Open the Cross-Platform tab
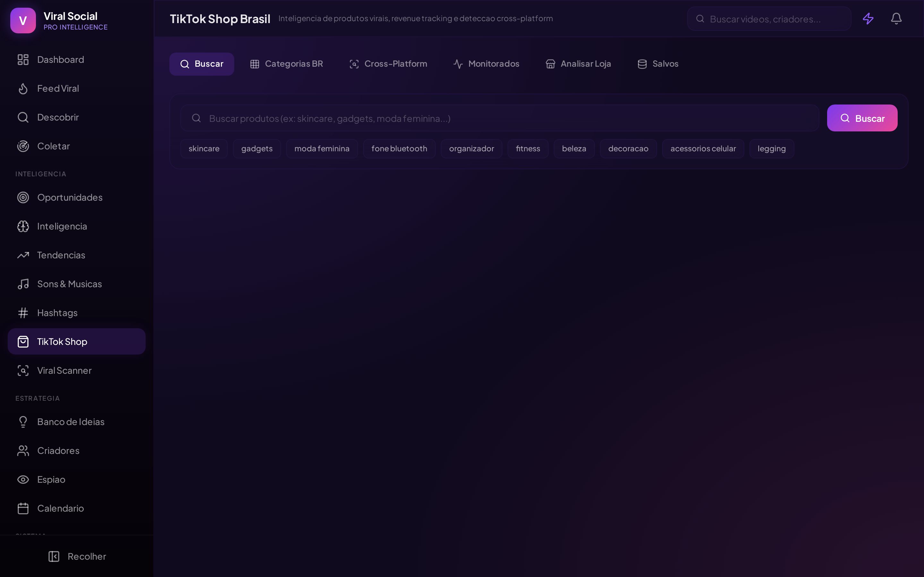This screenshot has height=577, width=924. pos(388,64)
